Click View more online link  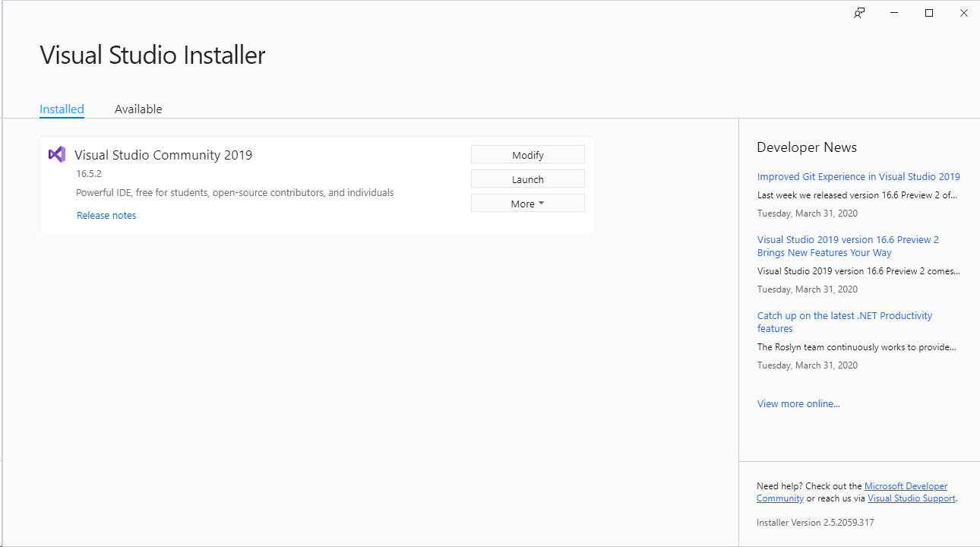[798, 403]
